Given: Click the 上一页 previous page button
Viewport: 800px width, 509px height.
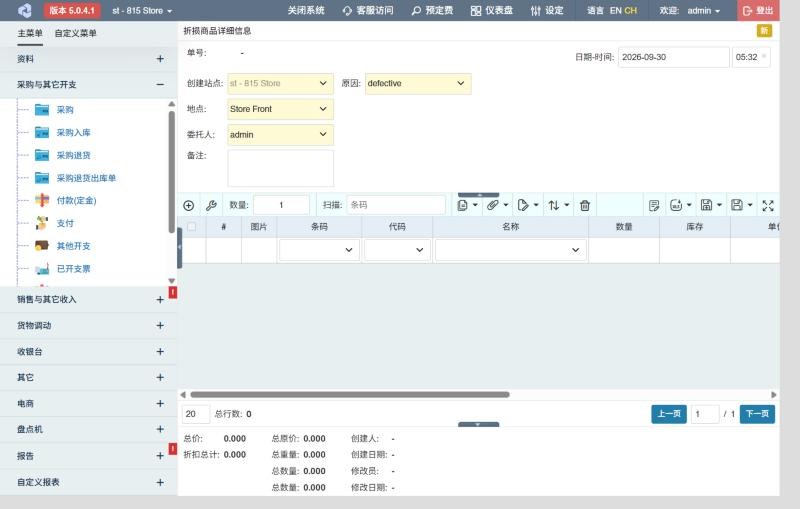Looking at the screenshot, I should tap(669, 414).
